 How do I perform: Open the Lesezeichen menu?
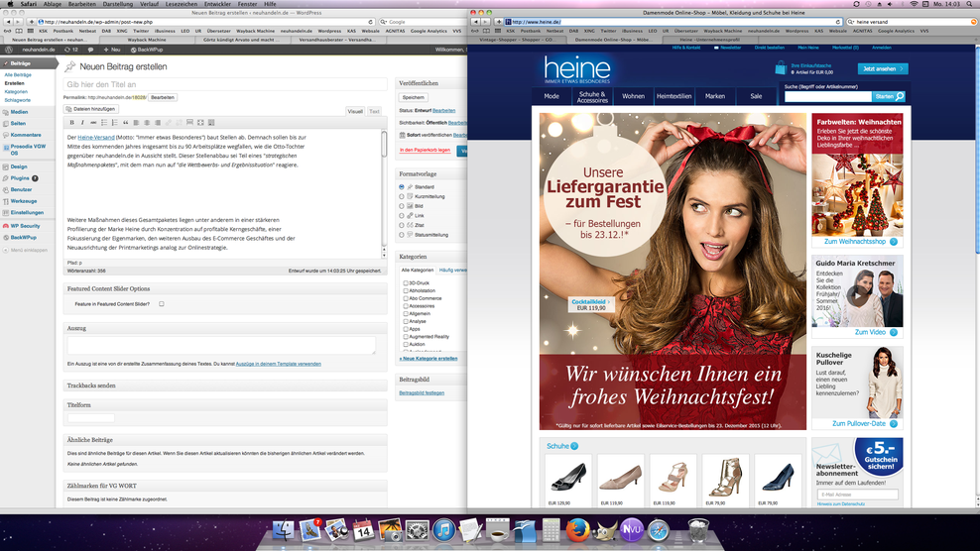tap(182, 4)
